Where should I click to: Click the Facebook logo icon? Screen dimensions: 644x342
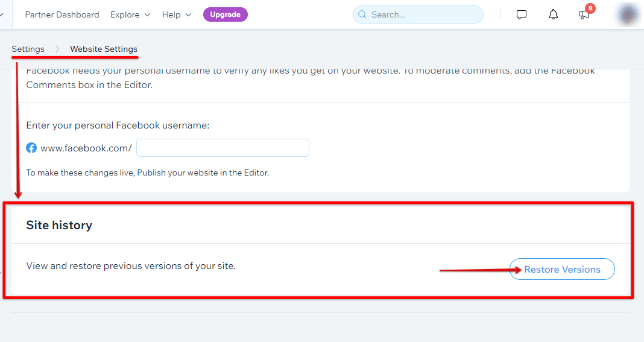(x=31, y=148)
